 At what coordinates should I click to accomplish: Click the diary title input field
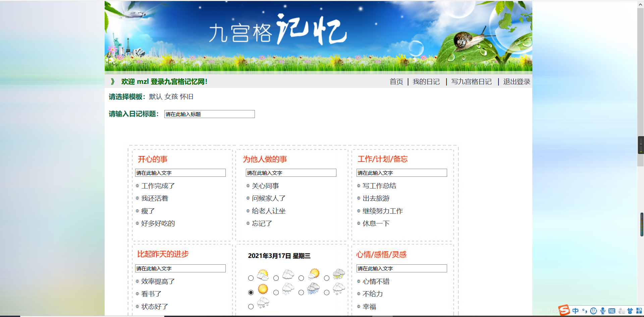(209, 114)
